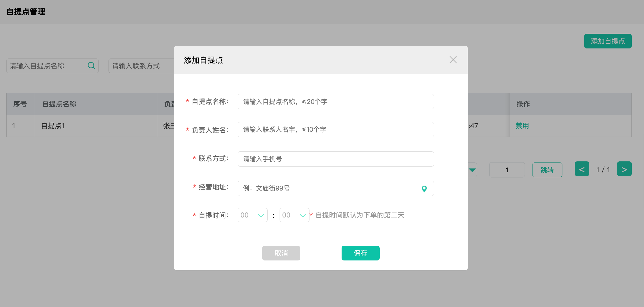Click the 跳转 button
The width and height of the screenshot is (644, 307).
[x=547, y=170]
